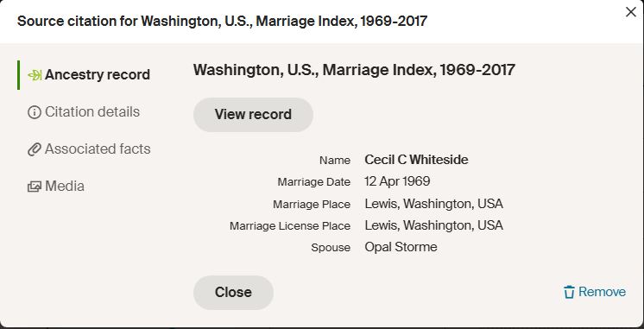This screenshot has width=644, height=329.
Task: Select spouse name Opal Storme
Action: 401,247
